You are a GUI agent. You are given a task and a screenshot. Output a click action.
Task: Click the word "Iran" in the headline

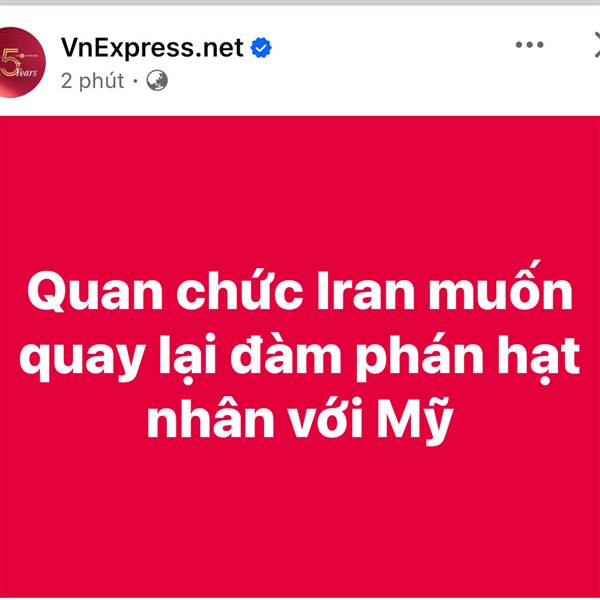365,291
